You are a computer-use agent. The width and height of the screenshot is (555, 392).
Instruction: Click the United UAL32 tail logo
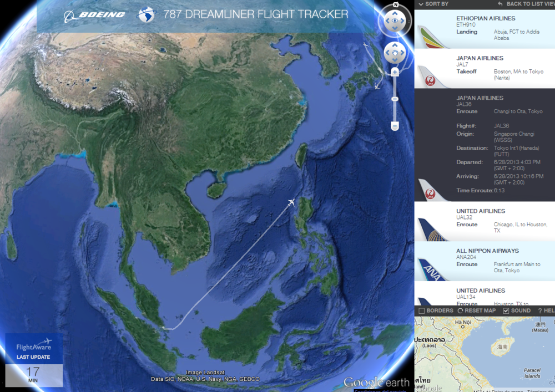click(x=432, y=230)
